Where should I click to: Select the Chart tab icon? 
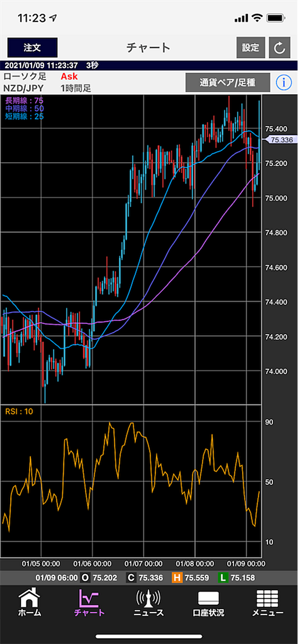click(x=89, y=603)
